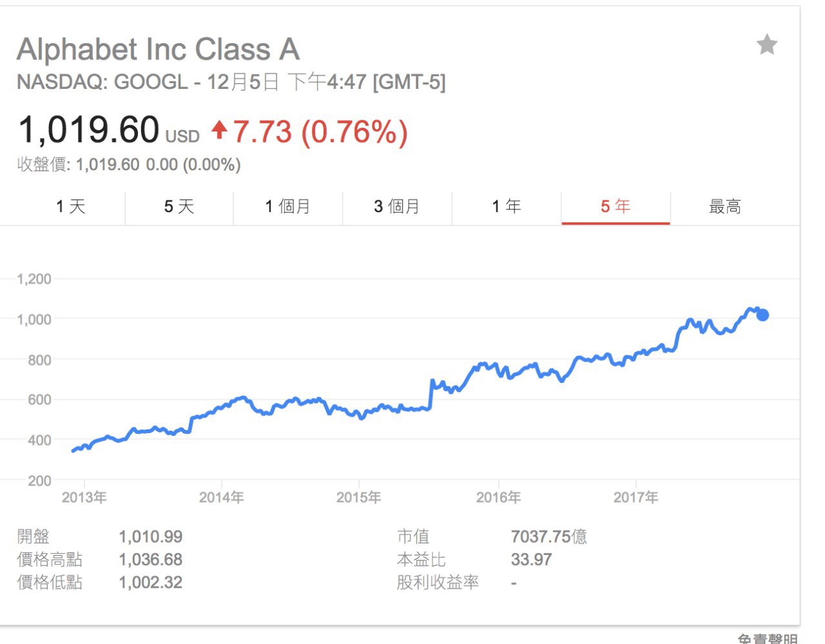Click the 本益比 value 33.97
This screenshot has width=825, height=644.
pyautogui.click(x=531, y=560)
